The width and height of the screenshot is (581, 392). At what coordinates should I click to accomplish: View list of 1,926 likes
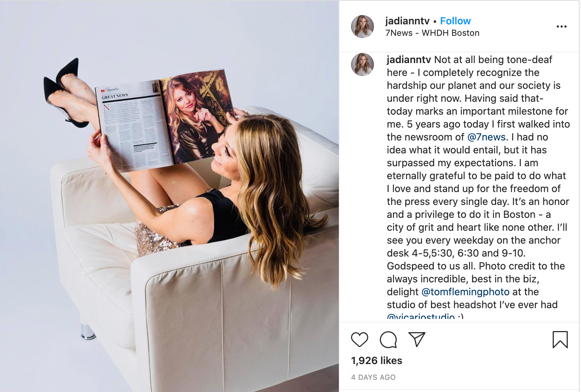376,360
